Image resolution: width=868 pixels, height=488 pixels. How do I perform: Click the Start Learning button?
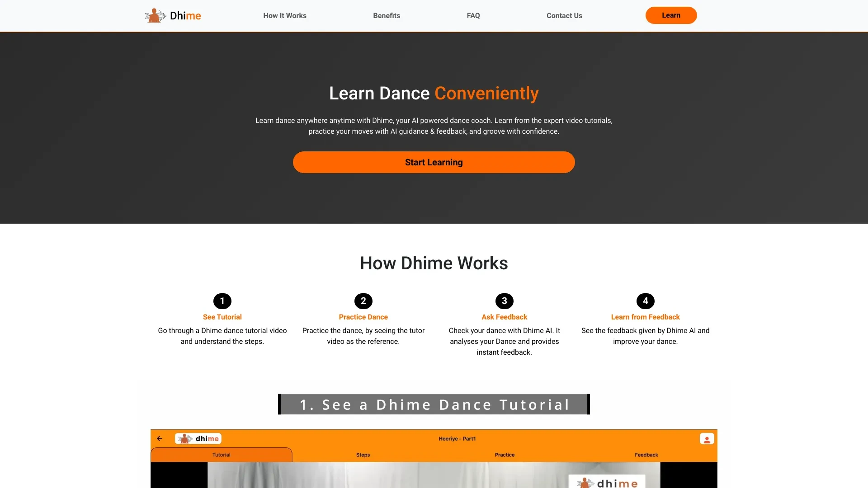click(434, 162)
